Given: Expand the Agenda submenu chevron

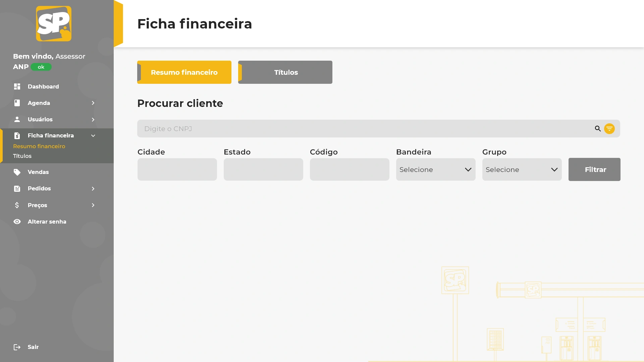Looking at the screenshot, I should (x=93, y=103).
